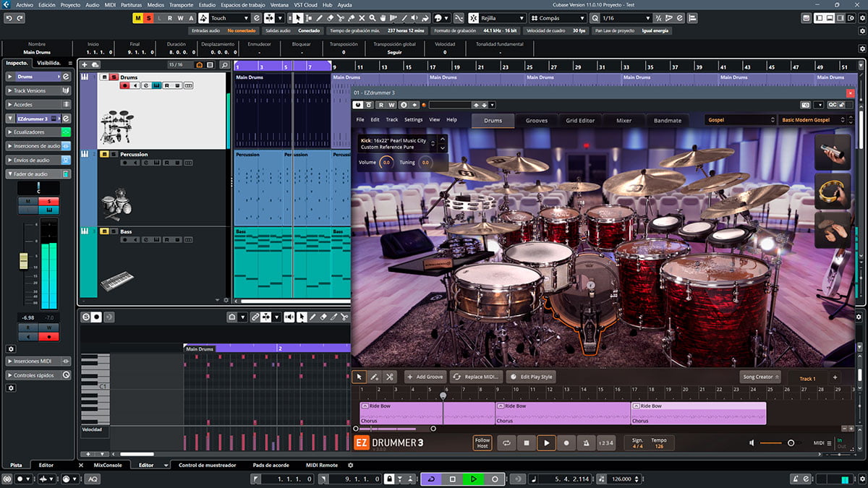Select the EZdrummer scissors cut tool
The height and width of the screenshot is (488, 868).
[390, 377]
